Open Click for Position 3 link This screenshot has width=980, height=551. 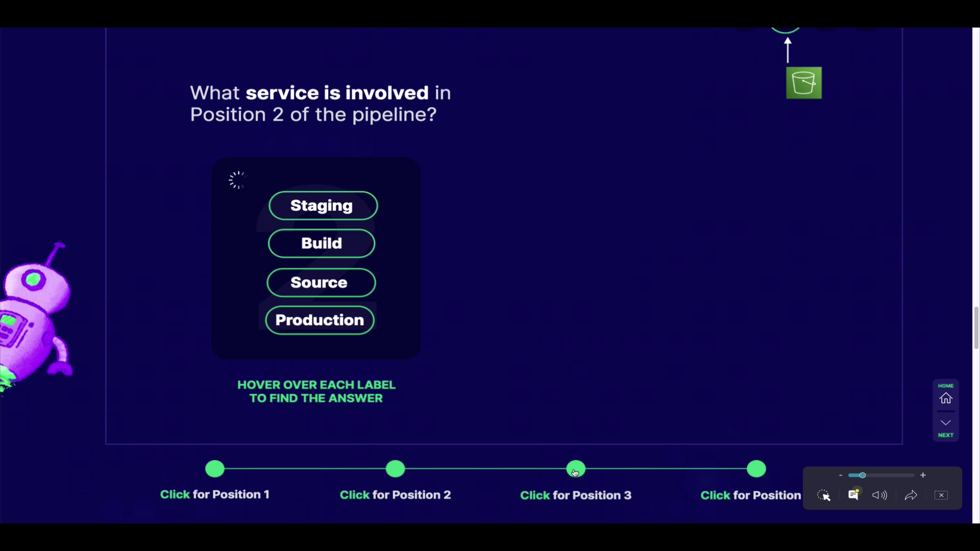(576, 495)
